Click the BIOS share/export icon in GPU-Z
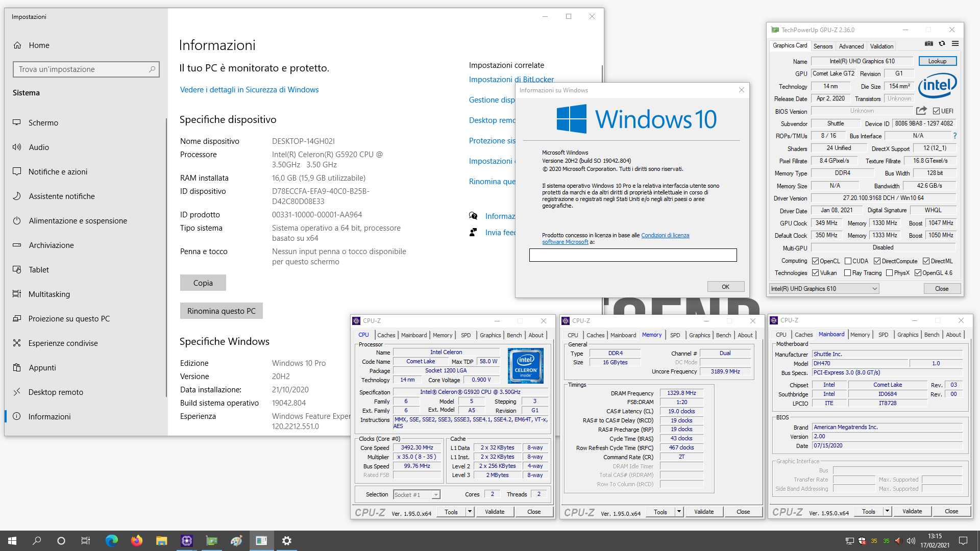Screen dimensions: 980x551 (x=921, y=111)
